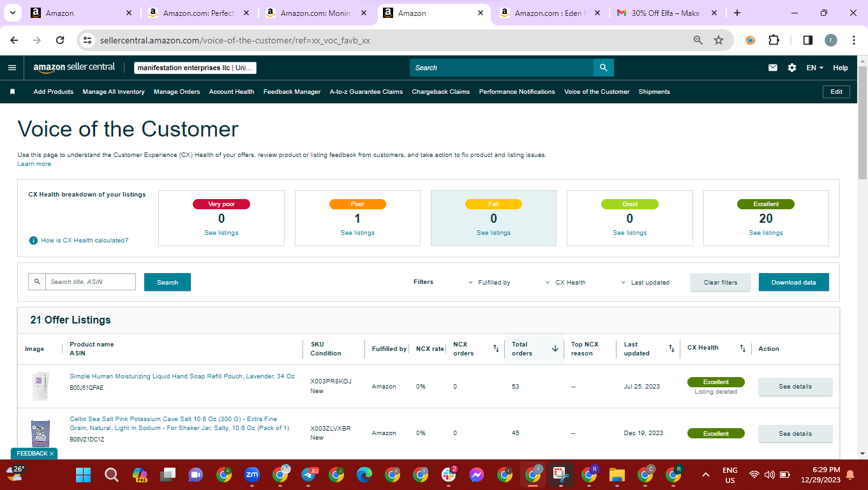The width and height of the screenshot is (868, 490).
Task: Open Performance Notifications
Action: coord(517,92)
